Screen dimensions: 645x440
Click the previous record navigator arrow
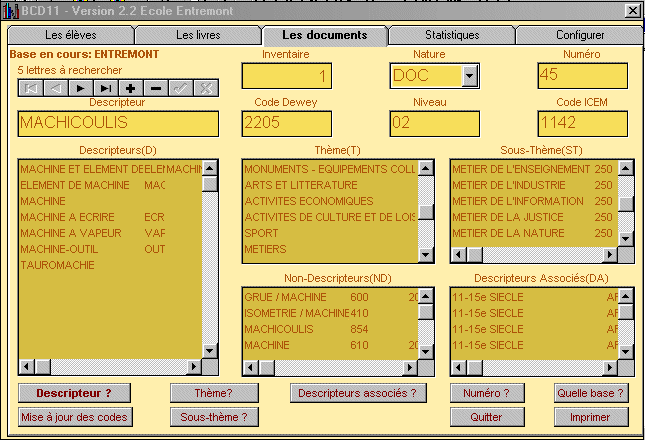(x=56, y=89)
